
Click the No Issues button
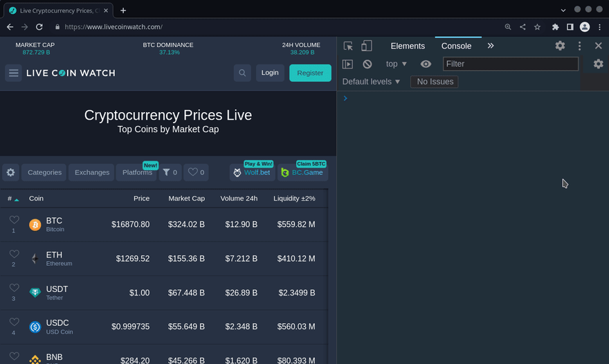coord(434,82)
